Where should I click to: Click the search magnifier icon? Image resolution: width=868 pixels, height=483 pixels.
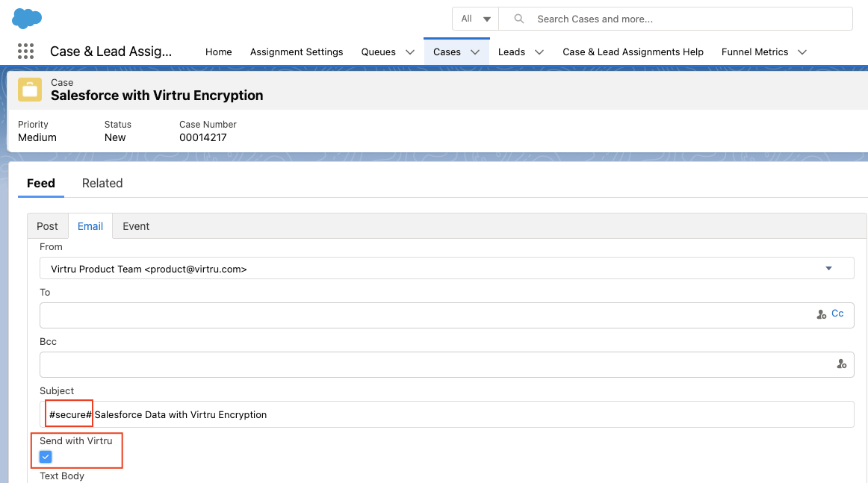(518, 19)
